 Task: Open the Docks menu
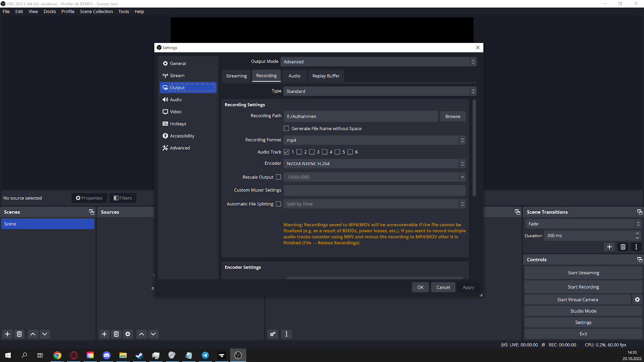50,12
